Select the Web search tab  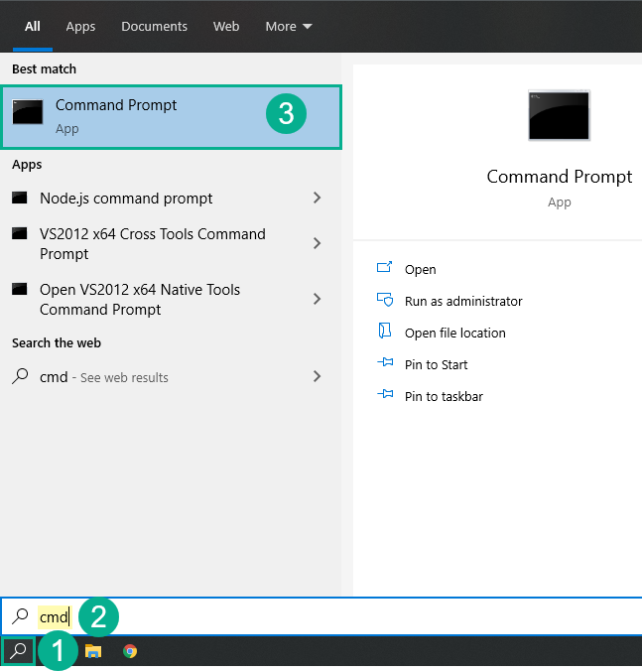tap(226, 27)
